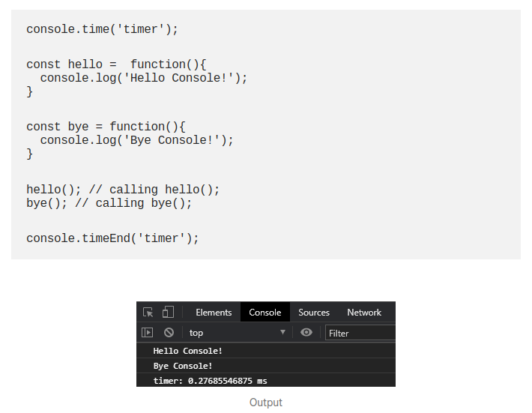Click the 'Output' caption below the screenshot
Viewport: 532px width, 413px height.
[x=266, y=403]
